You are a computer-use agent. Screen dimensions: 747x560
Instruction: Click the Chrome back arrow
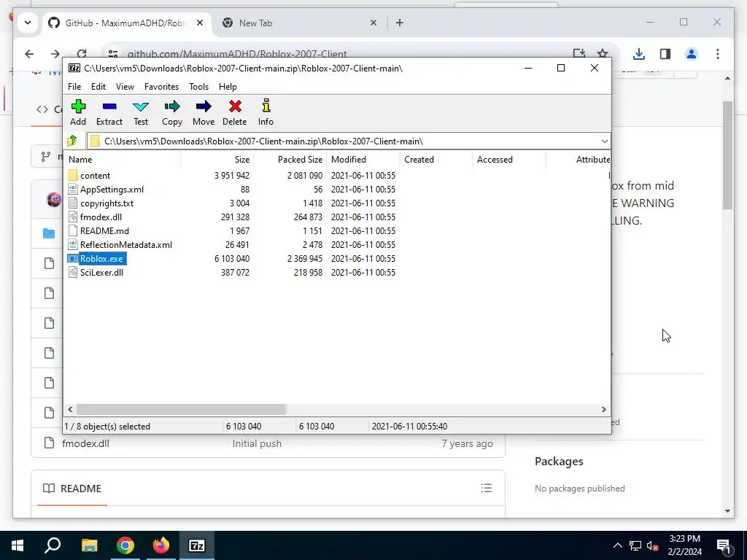pos(29,54)
